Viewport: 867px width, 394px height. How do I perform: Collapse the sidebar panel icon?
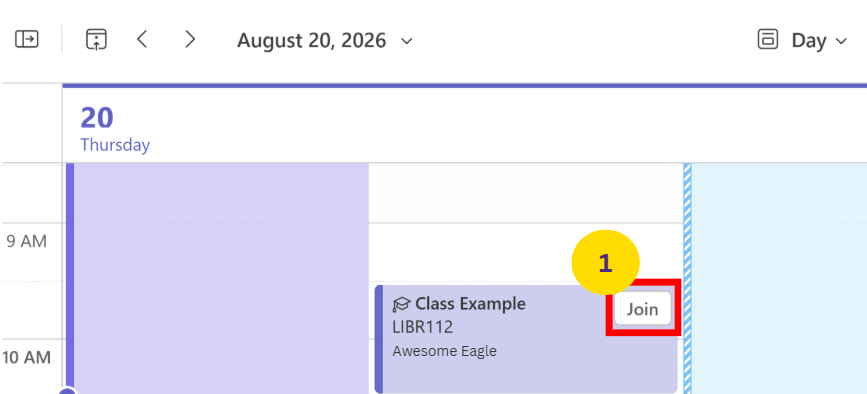[x=27, y=40]
